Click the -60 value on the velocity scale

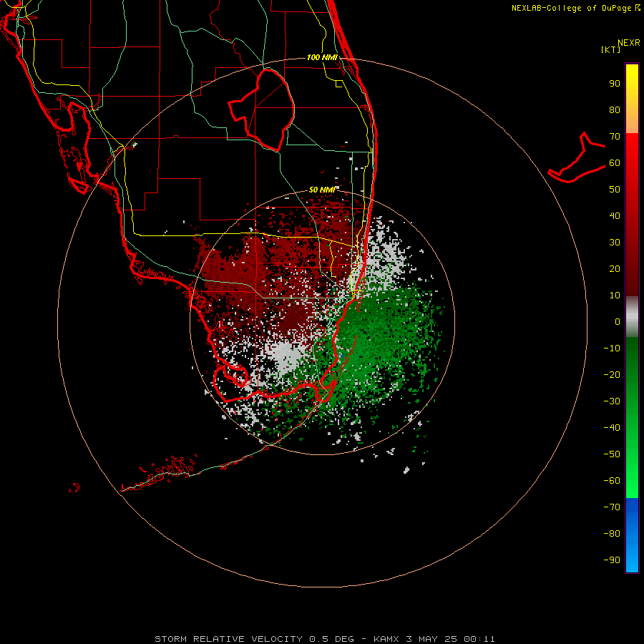(x=612, y=481)
